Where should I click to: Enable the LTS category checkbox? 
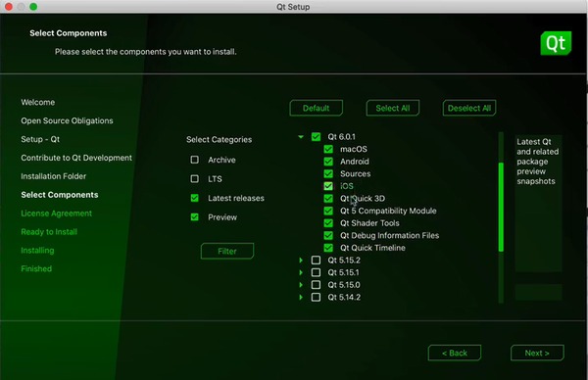coord(195,179)
